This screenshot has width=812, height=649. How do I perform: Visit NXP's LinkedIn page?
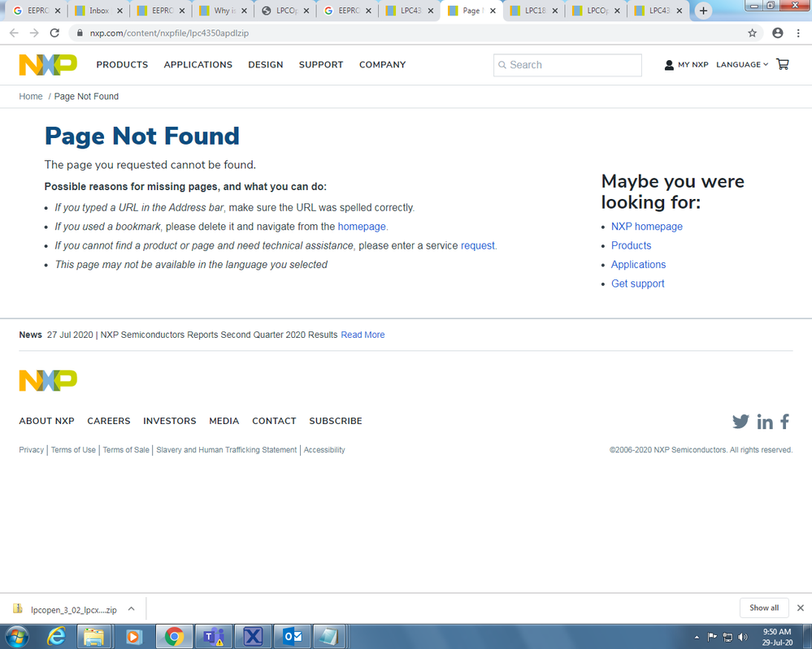[765, 422]
